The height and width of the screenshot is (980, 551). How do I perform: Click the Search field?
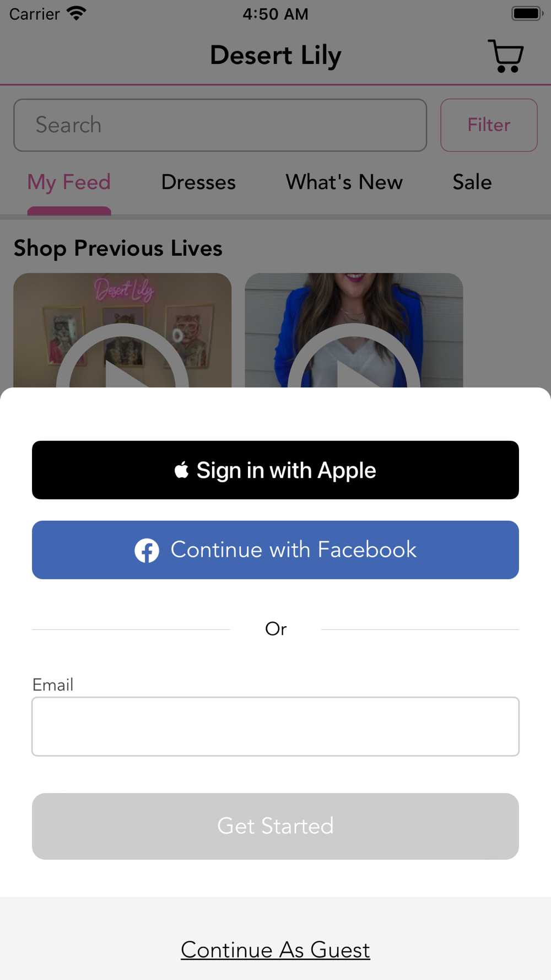click(220, 125)
